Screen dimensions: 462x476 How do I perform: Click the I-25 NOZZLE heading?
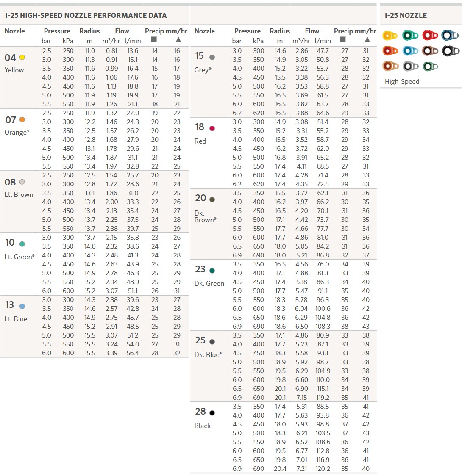tap(406, 15)
